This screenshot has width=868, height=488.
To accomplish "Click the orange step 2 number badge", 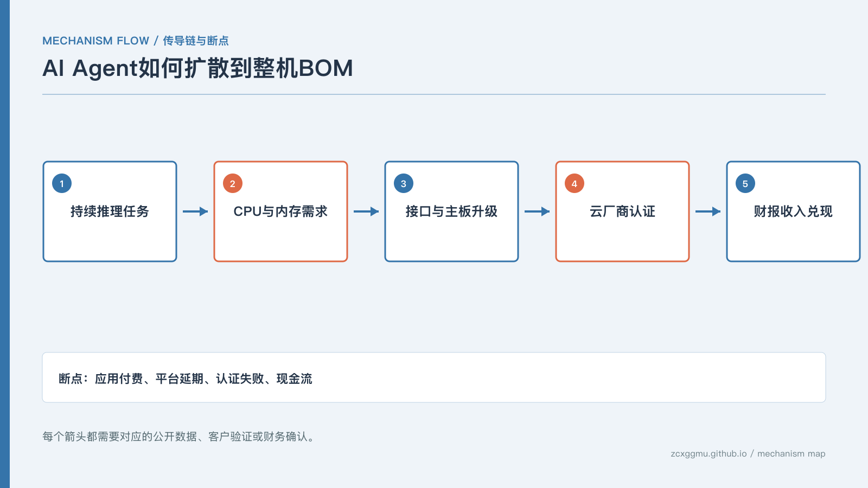I will click(x=233, y=183).
